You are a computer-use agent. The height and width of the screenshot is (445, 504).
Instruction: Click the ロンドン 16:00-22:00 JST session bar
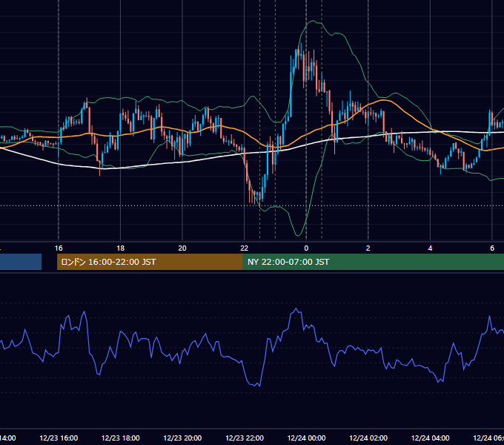(x=150, y=262)
